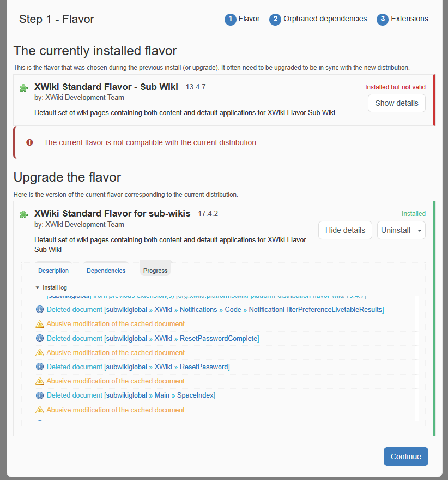Click info icon beside NotificationFilterPreferenceLivetableResults entry
The image size is (448, 480).
[x=40, y=309]
